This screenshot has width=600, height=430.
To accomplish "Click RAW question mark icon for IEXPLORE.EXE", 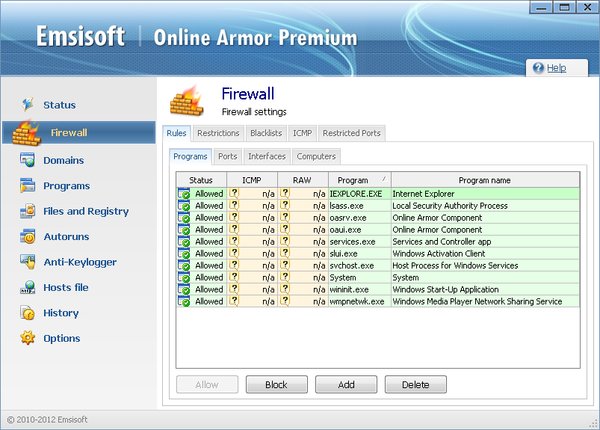I will tap(285, 193).
